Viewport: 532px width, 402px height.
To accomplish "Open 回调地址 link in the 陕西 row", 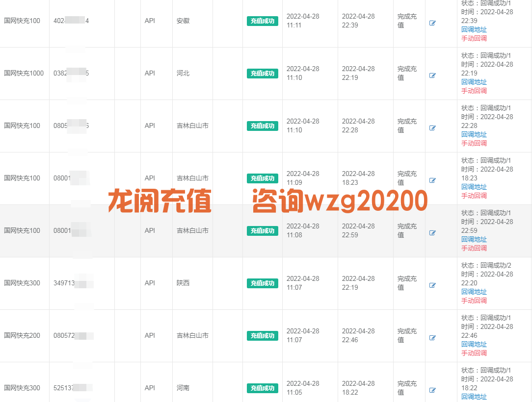I will tap(474, 292).
